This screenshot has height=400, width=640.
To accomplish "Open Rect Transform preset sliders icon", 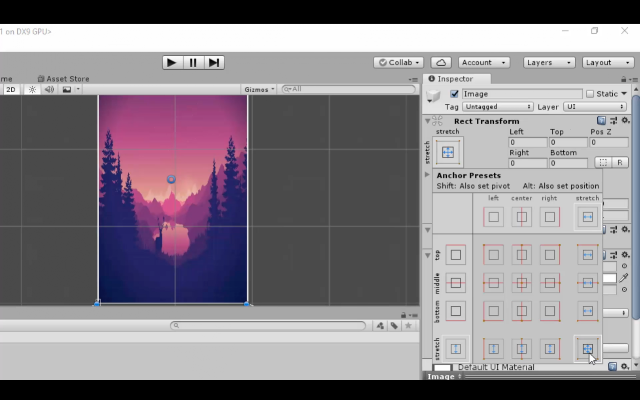I will pyautogui.click(x=613, y=120).
